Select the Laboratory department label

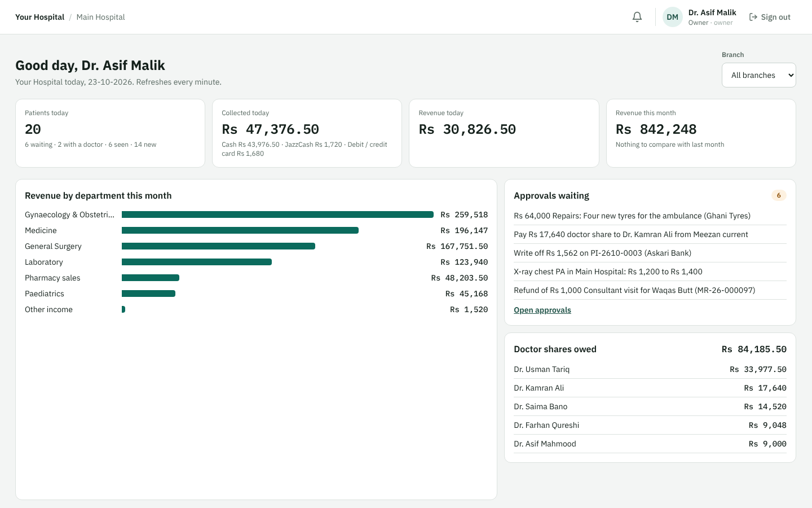pyautogui.click(x=44, y=262)
